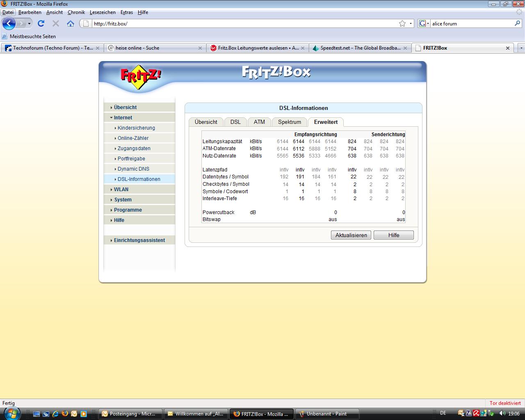Switch to the Spektrum tab
Screen dimensions: 525x420
coord(289,122)
